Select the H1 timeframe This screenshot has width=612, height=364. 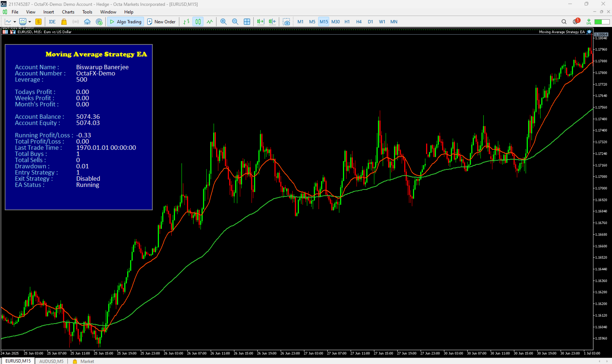pos(347,22)
